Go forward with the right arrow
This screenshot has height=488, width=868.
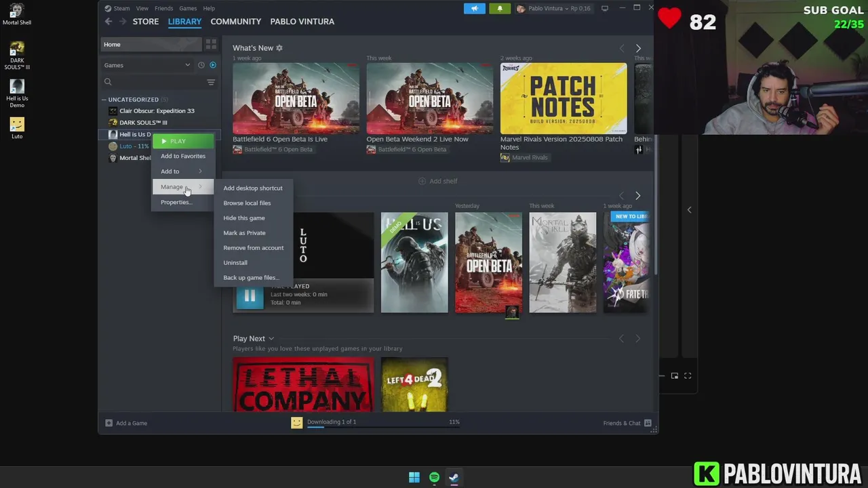coord(123,22)
